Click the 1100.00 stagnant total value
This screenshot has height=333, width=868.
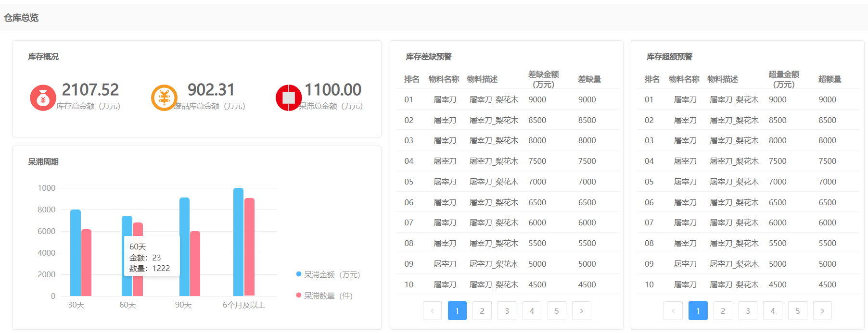tap(333, 90)
